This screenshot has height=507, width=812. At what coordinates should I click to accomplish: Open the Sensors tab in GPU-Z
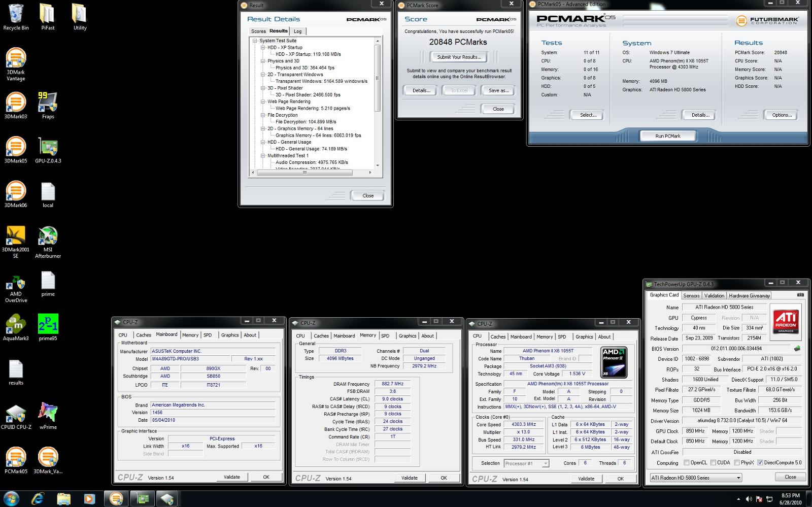pos(691,295)
